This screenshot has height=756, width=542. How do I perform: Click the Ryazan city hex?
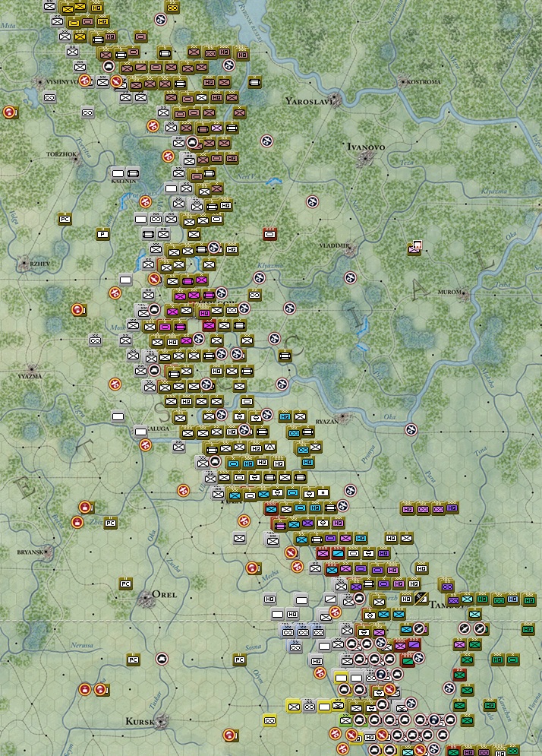342,416
